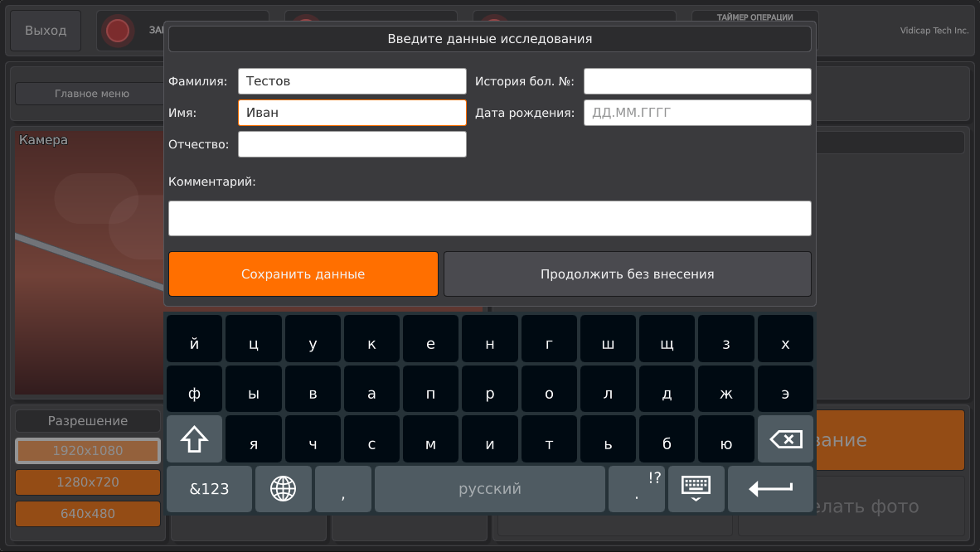Viewport: 980px width, 552px height.
Task: Tap the э key
Action: click(786, 389)
